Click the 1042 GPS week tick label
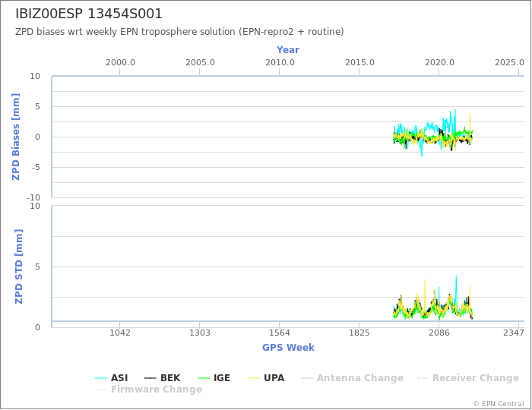 click(x=120, y=333)
